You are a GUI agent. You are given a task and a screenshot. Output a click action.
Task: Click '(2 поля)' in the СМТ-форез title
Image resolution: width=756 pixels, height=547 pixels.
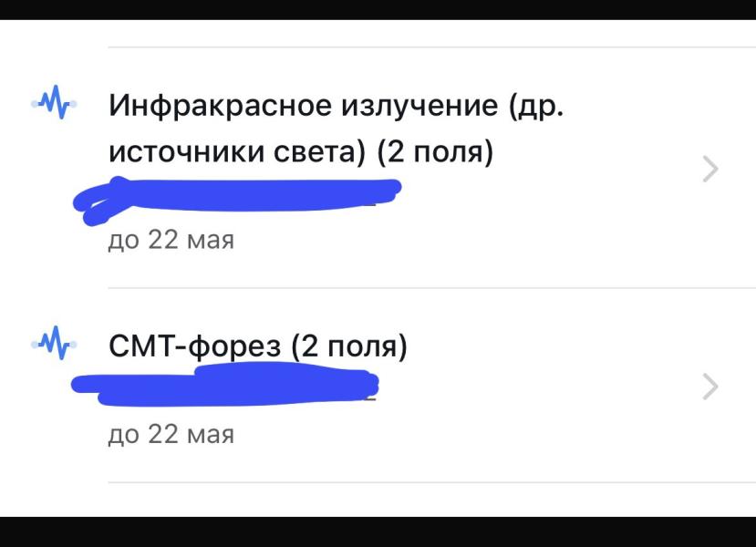tap(349, 347)
